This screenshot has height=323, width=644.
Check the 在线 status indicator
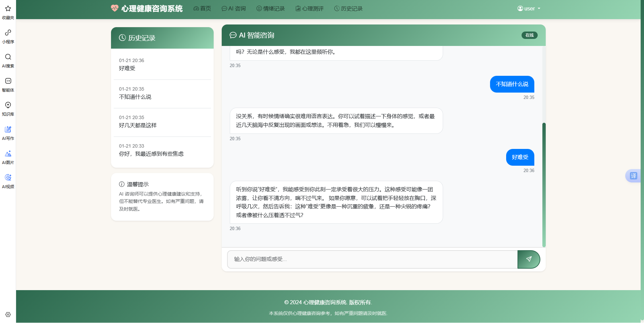529,35
